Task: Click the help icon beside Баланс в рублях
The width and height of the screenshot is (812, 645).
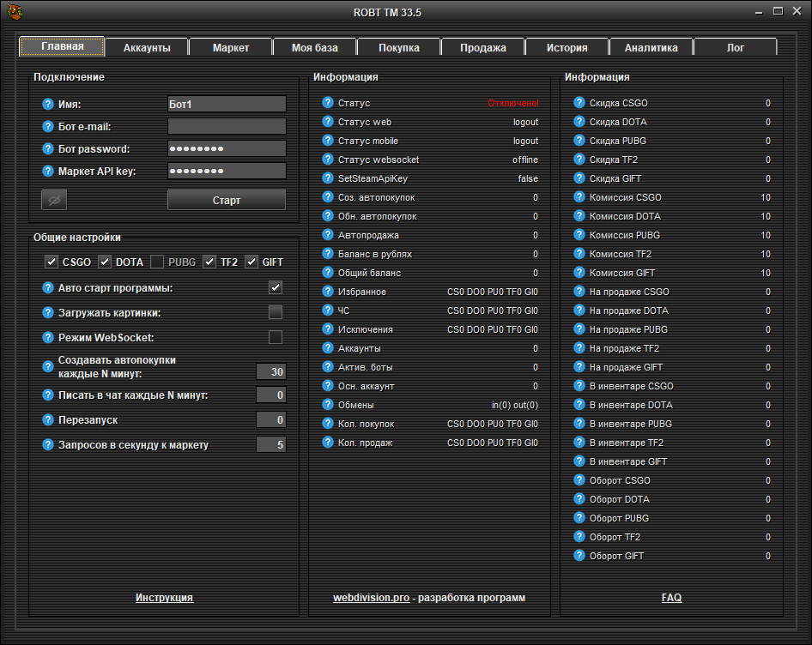Action: coord(327,254)
